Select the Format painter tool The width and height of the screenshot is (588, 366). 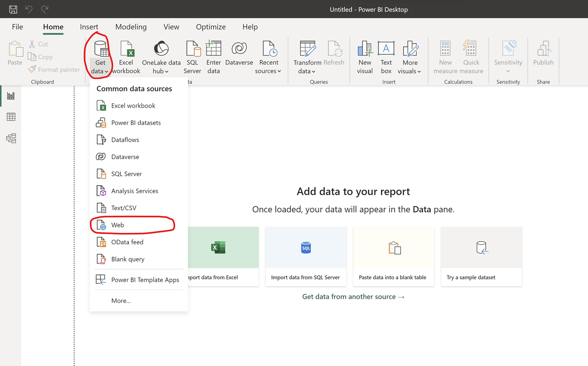(54, 69)
